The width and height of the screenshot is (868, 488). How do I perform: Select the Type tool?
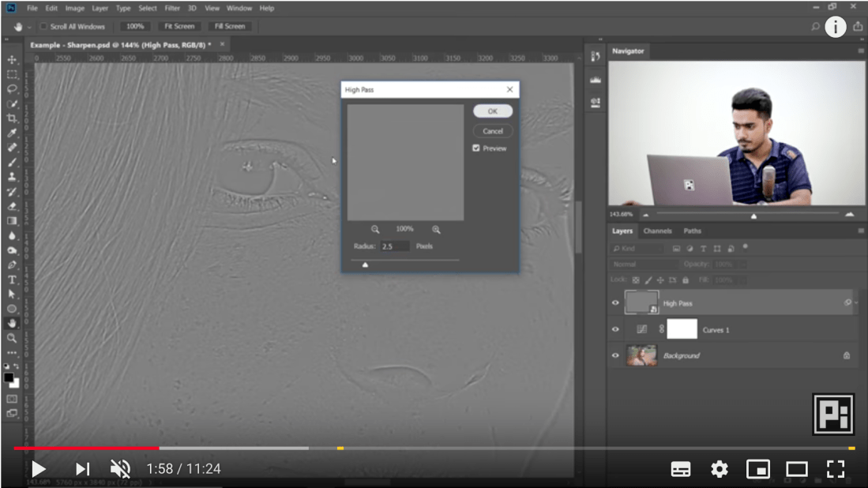11,279
